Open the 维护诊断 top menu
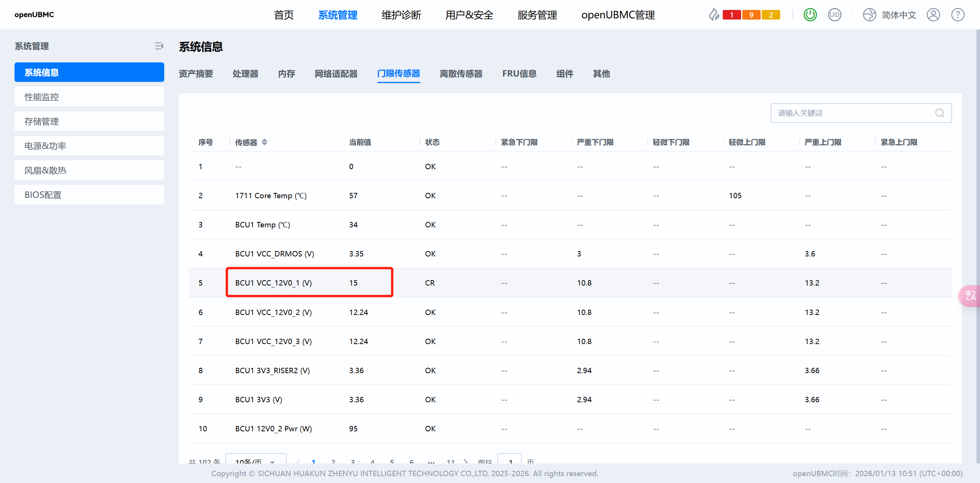Image resolution: width=980 pixels, height=483 pixels. pos(401,15)
